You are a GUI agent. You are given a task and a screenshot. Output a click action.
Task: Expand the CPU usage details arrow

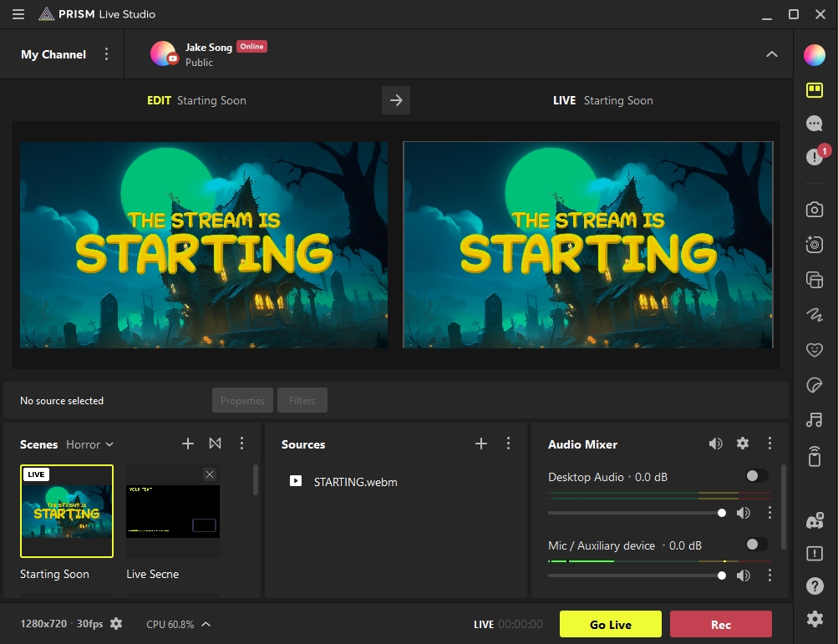click(206, 624)
